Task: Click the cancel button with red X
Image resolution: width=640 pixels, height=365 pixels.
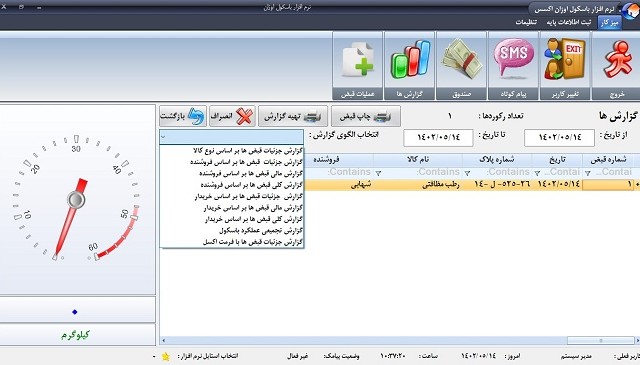Action: point(232,116)
